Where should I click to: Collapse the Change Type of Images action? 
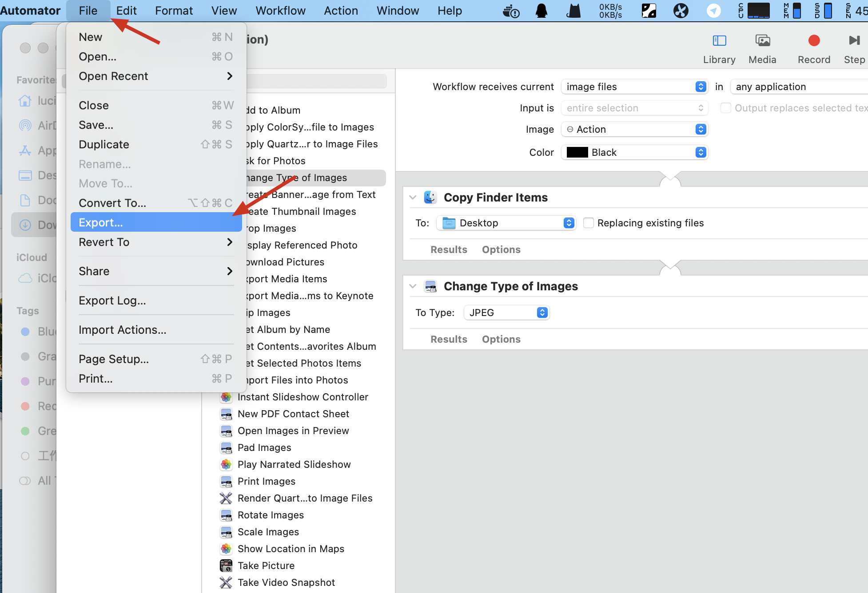tap(413, 286)
